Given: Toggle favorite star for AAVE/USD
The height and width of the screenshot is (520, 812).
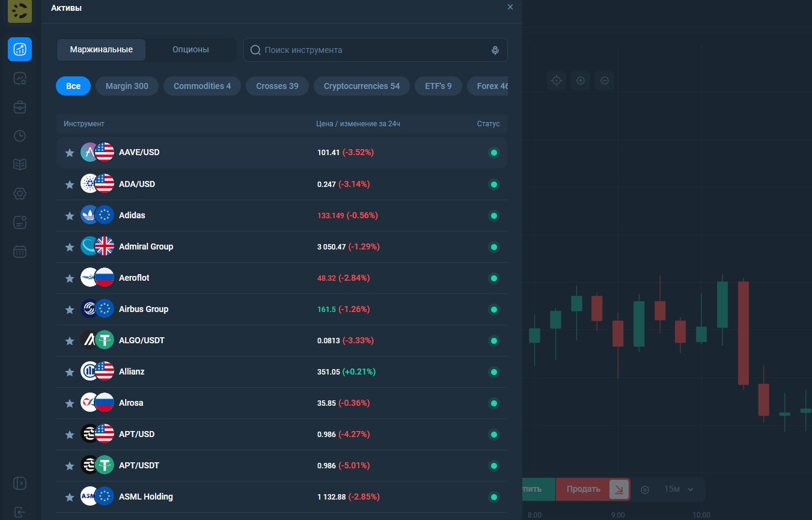Looking at the screenshot, I should click(70, 153).
